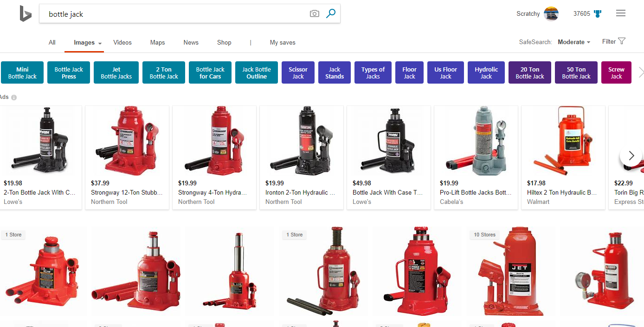Viewport: 644px width, 327px height.
Task: Open the My saves link
Action: [283, 42]
